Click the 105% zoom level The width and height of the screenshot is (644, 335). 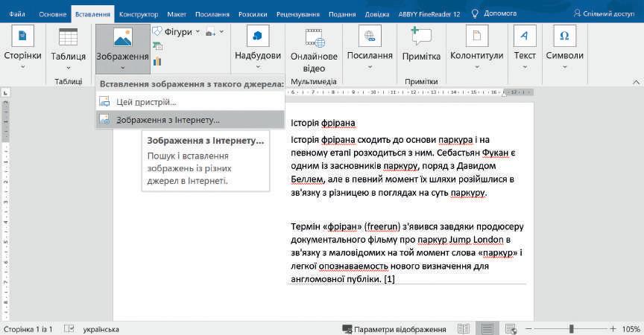click(631, 329)
